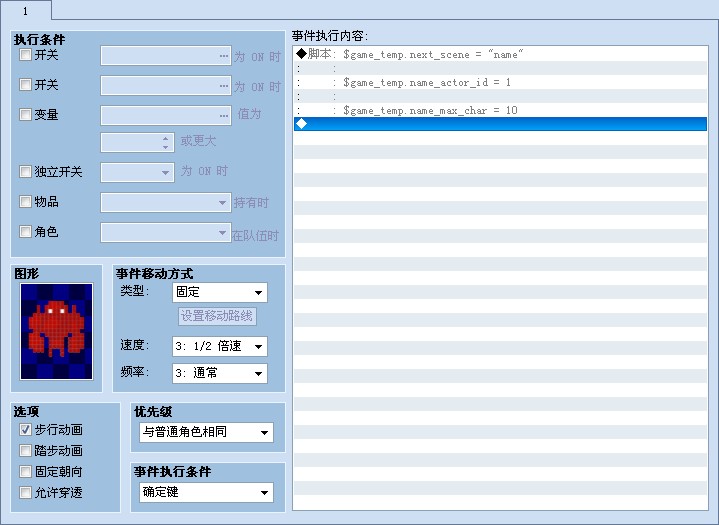This screenshot has height=525, width=719.
Task: Open the 独立开关 dropdown
Action: (x=137, y=172)
